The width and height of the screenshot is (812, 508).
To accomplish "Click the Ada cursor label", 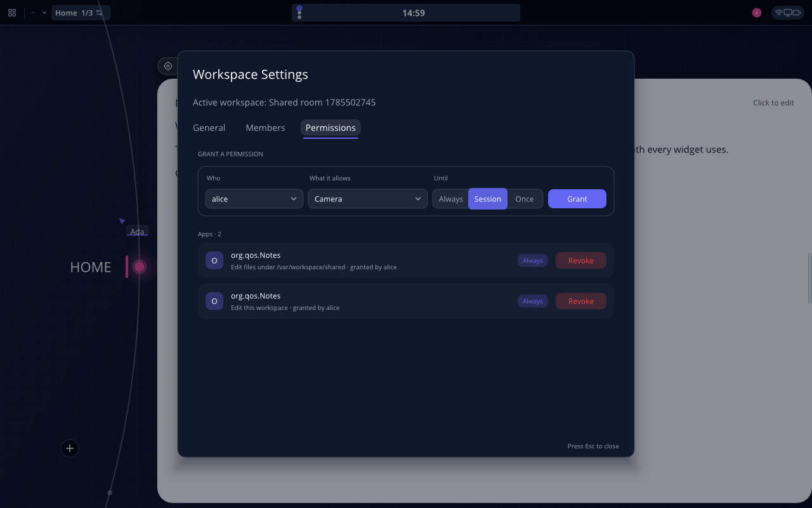I will tap(137, 231).
